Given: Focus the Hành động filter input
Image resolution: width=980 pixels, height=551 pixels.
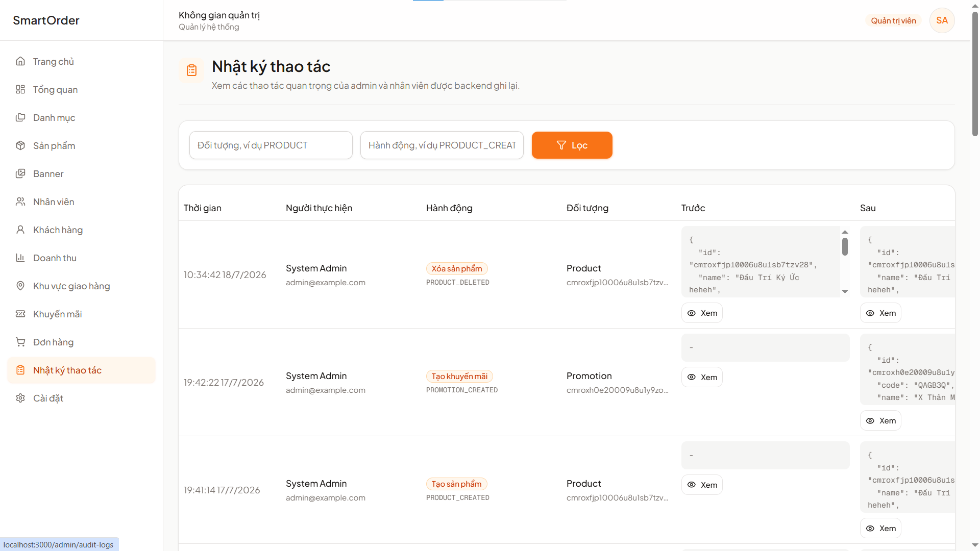Looking at the screenshot, I should coord(442,145).
